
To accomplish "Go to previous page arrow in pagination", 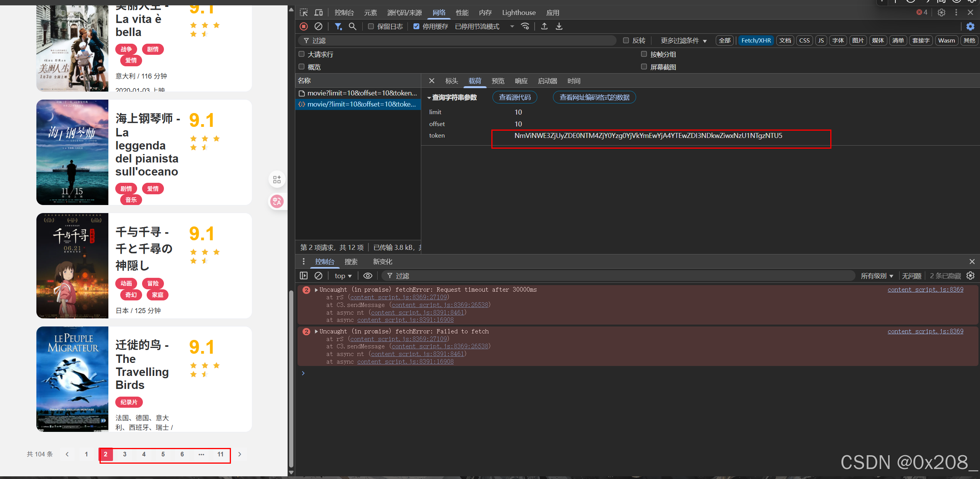I will [x=67, y=454].
